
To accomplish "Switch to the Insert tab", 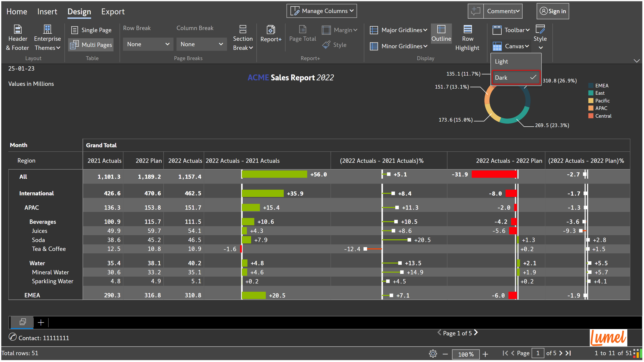I will click(x=47, y=12).
